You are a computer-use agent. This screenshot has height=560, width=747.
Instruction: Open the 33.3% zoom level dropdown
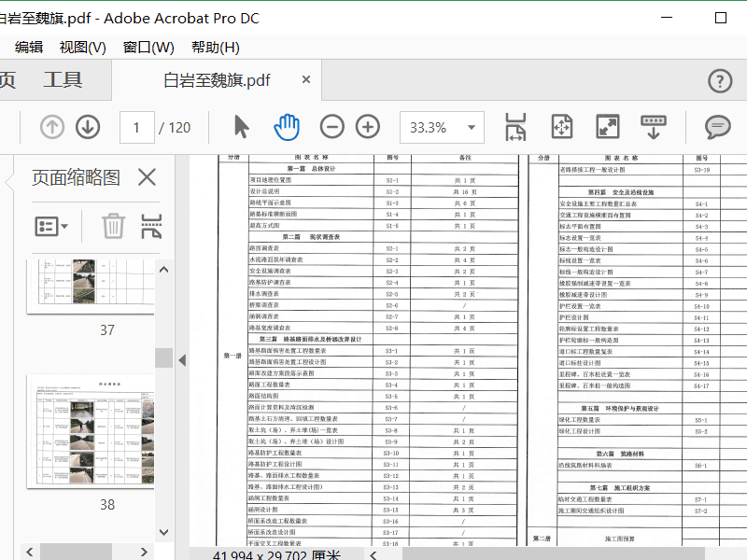click(x=472, y=128)
